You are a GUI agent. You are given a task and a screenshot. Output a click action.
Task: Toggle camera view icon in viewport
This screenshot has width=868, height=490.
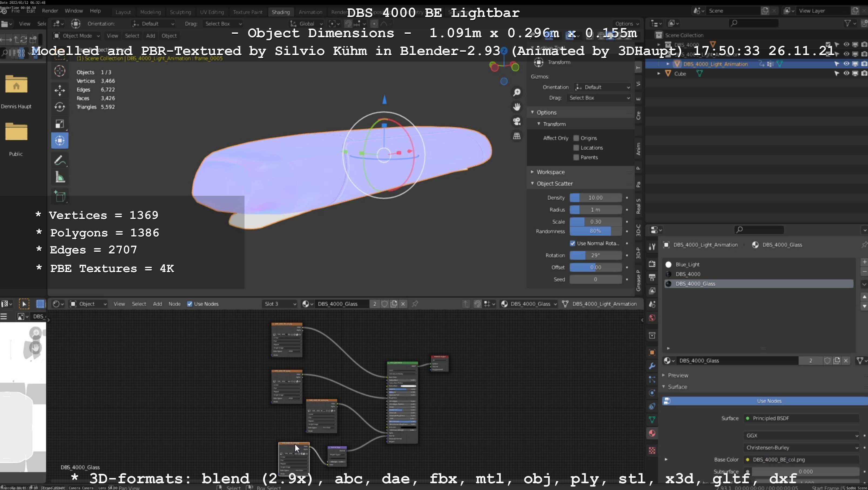click(x=516, y=121)
